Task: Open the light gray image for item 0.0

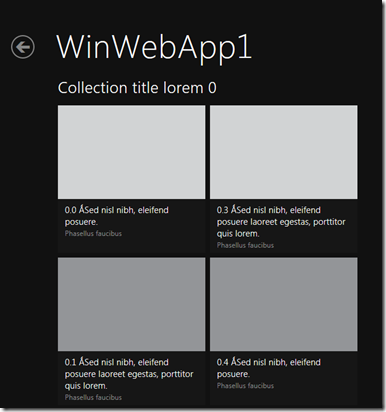Action: pyautogui.click(x=131, y=152)
